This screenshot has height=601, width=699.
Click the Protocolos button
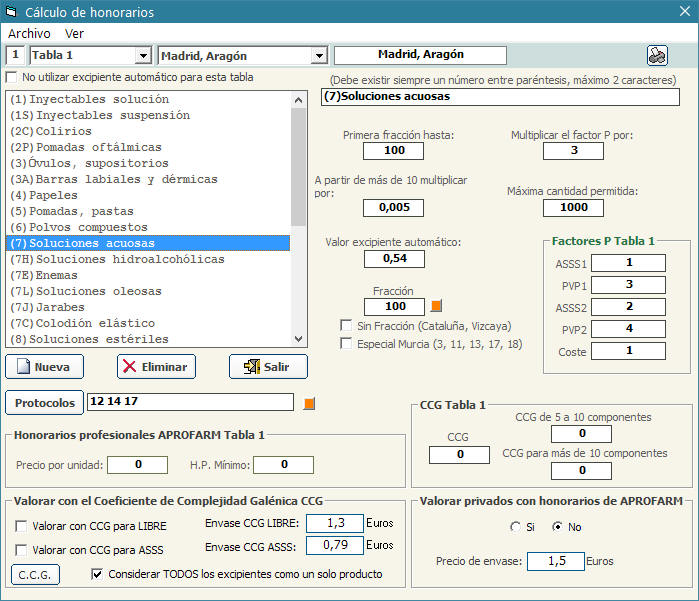click(43, 403)
